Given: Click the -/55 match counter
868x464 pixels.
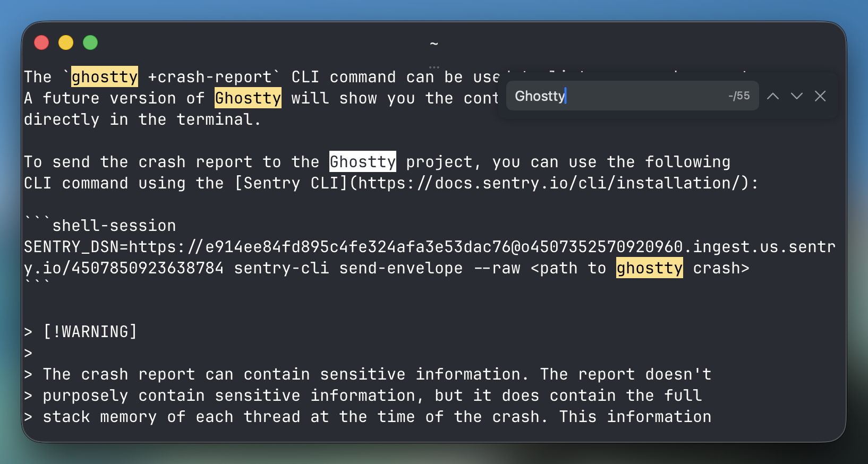Looking at the screenshot, I should tap(739, 96).
